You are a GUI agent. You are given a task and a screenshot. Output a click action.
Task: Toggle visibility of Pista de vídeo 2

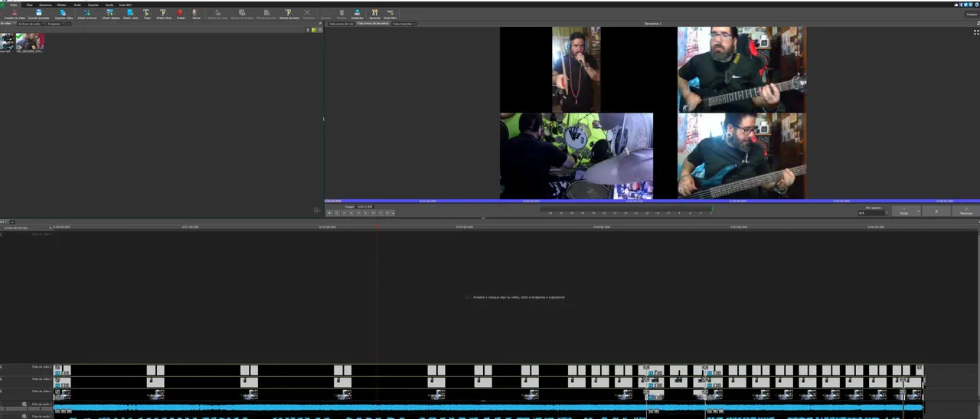pyautogui.click(x=2, y=379)
